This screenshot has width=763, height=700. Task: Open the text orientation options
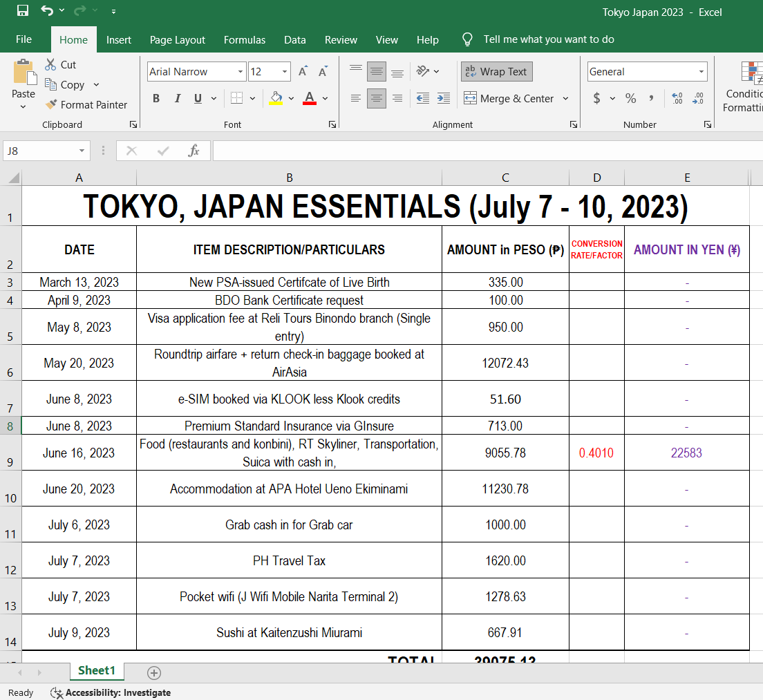[x=428, y=71]
